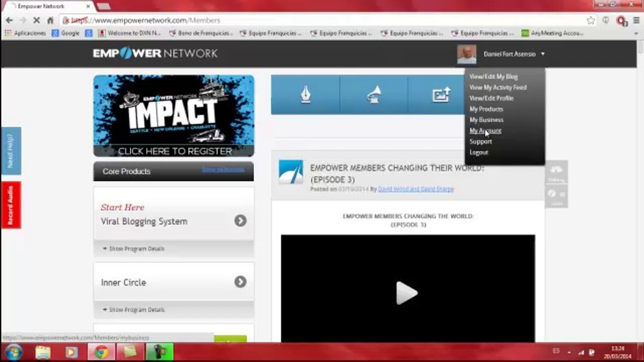Click the red extension icon in toolbar

pyautogui.click(x=622, y=21)
